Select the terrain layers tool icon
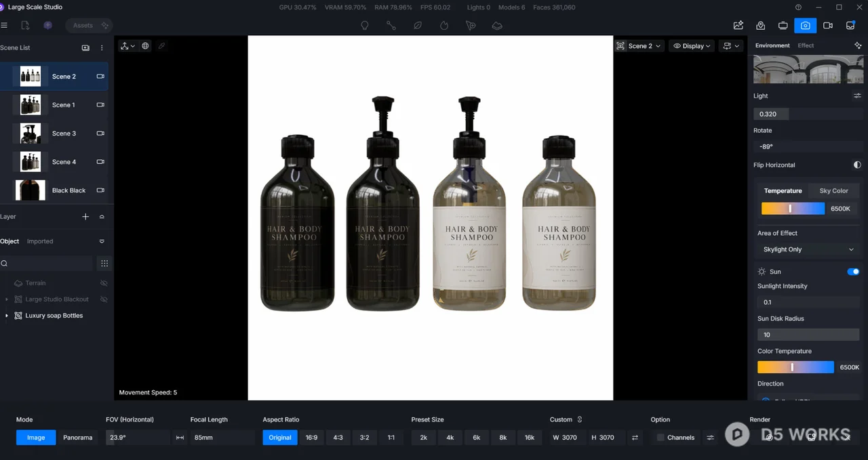Image resolution: width=868 pixels, height=460 pixels. pos(497,26)
